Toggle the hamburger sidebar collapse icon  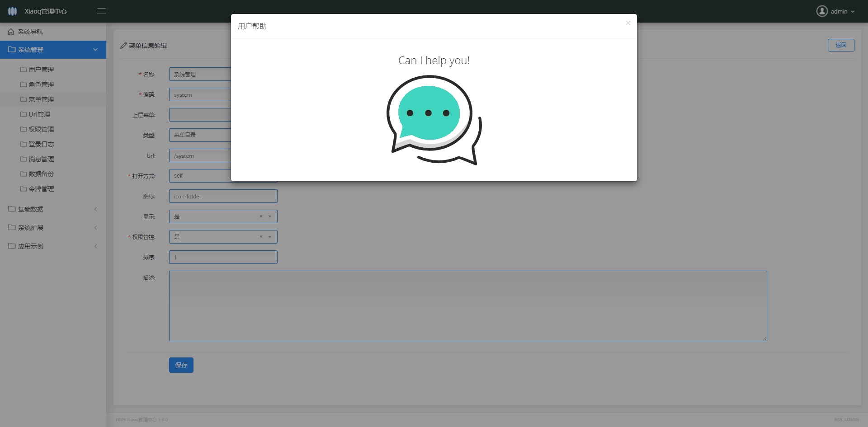tap(101, 11)
